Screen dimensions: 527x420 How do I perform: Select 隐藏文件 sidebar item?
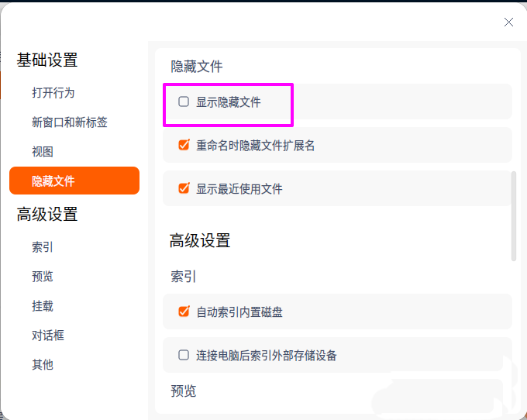[x=74, y=181]
